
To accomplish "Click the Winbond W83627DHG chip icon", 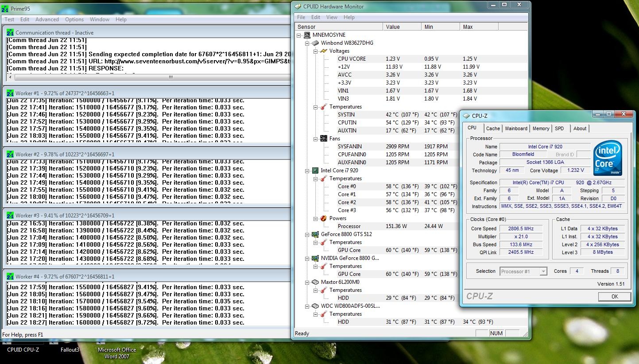I will tap(315, 43).
